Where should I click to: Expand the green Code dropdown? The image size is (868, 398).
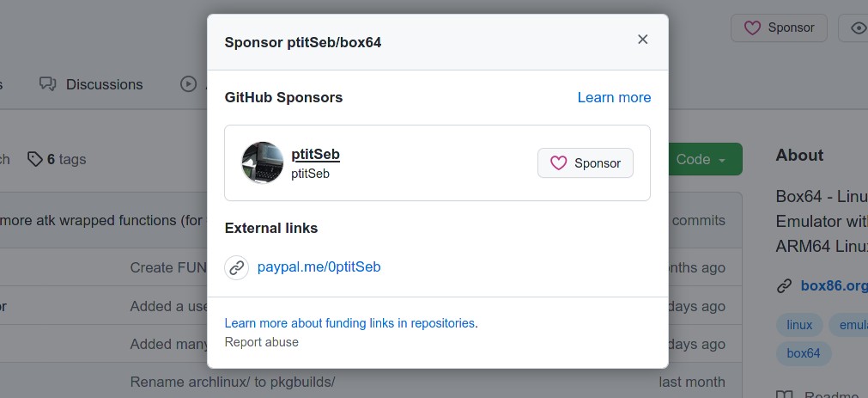click(x=705, y=159)
